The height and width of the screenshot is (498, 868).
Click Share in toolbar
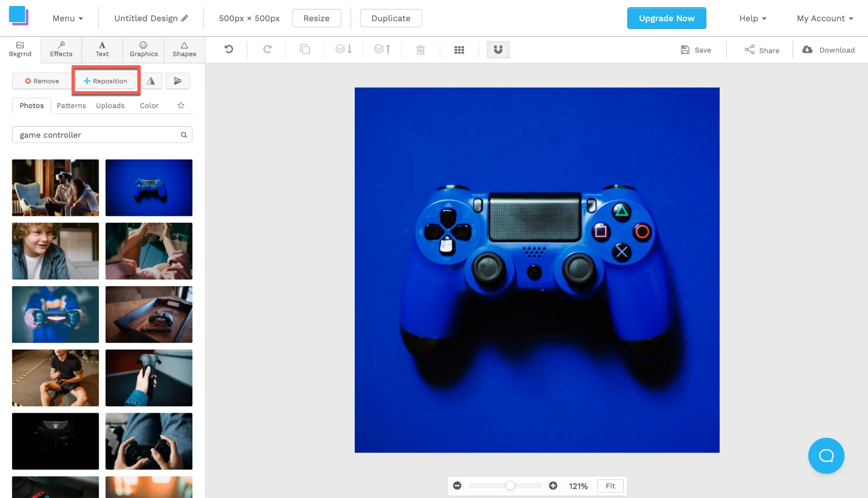pyautogui.click(x=762, y=50)
